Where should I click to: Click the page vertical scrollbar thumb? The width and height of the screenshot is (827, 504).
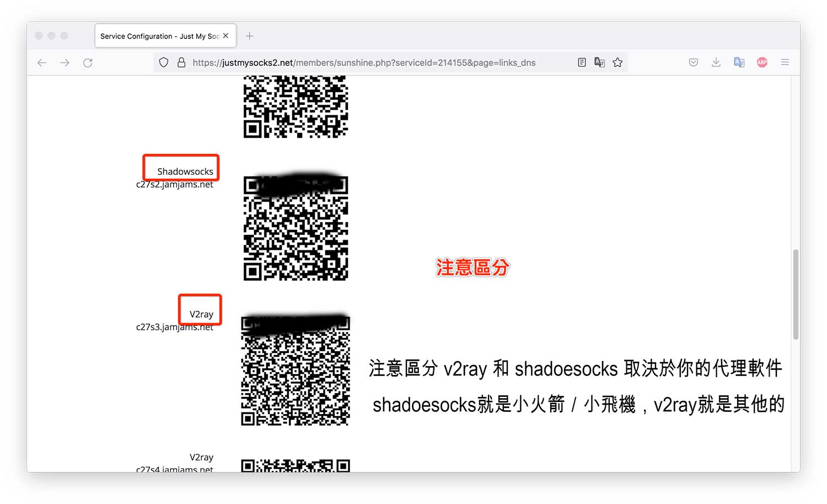pyautogui.click(x=796, y=294)
